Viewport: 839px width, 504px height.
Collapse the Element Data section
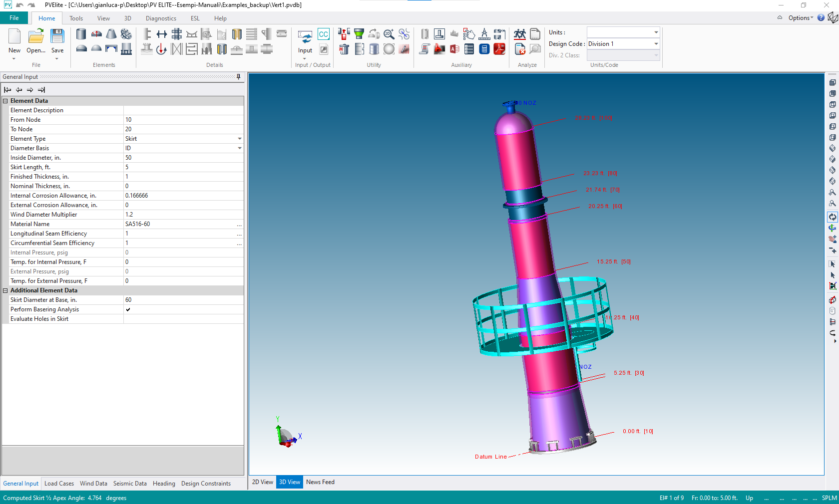[x=5, y=101]
